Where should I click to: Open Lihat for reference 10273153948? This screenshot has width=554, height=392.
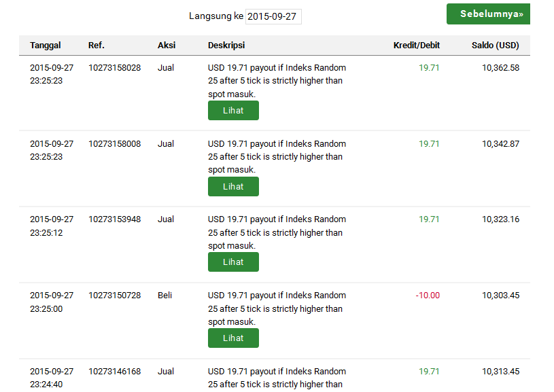233,262
